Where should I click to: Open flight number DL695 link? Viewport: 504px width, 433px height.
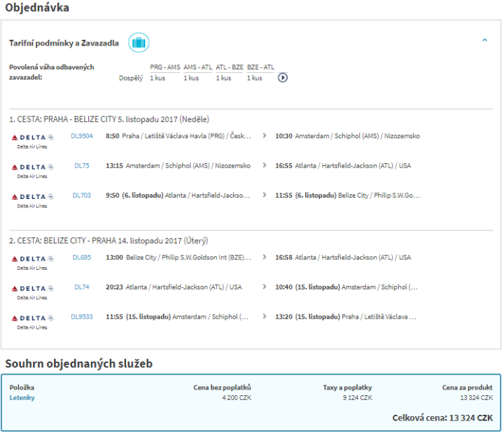[82, 257]
